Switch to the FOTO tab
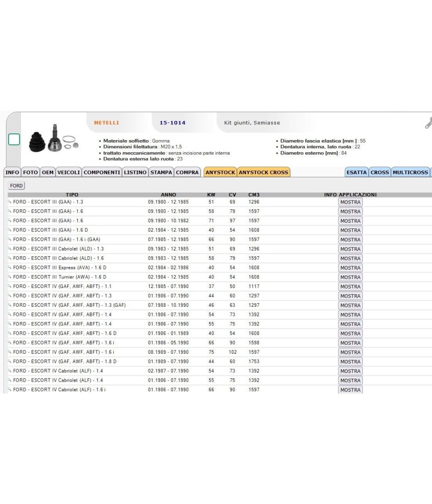 [31, 172]
